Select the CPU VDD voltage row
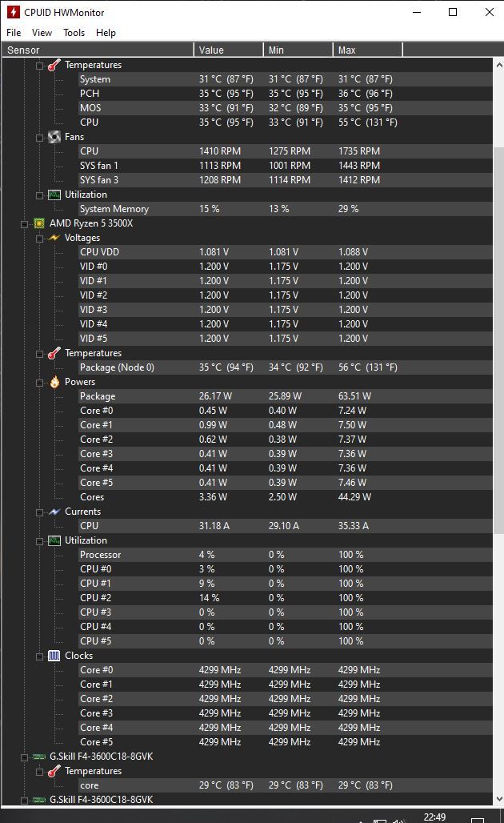The height and width of the screenshot is (823, 504). 286,252
